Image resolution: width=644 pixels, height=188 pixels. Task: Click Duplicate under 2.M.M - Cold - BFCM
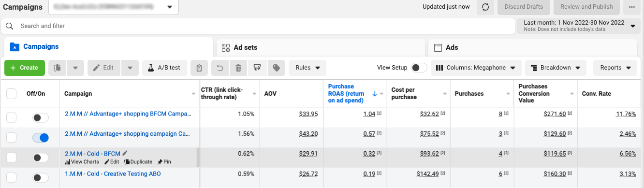138,162
